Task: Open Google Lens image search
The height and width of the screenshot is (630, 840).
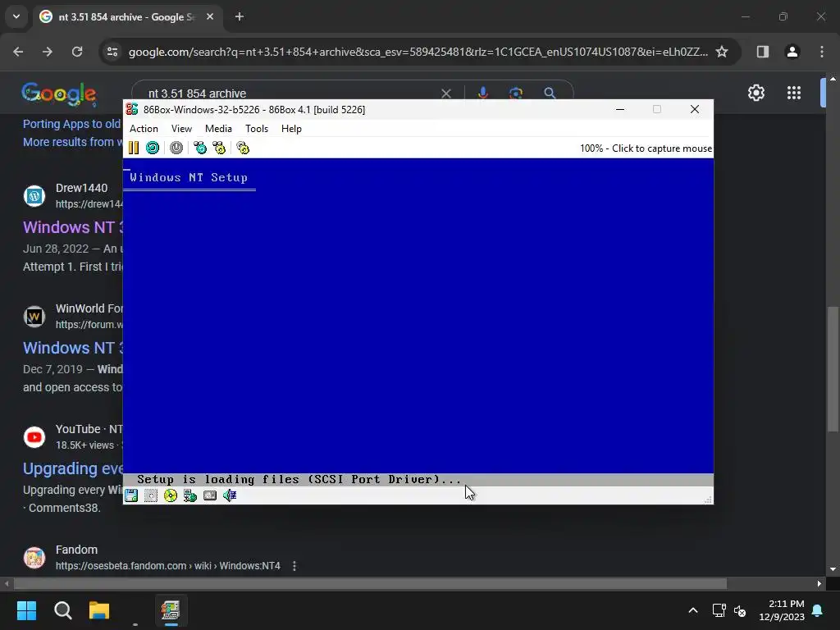Action: 516,94
